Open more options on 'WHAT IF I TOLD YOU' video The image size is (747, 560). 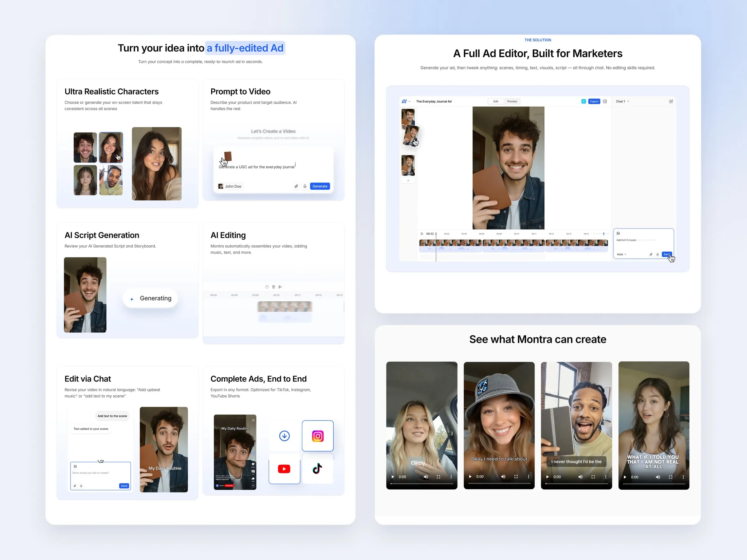click(x=683, y=477)
